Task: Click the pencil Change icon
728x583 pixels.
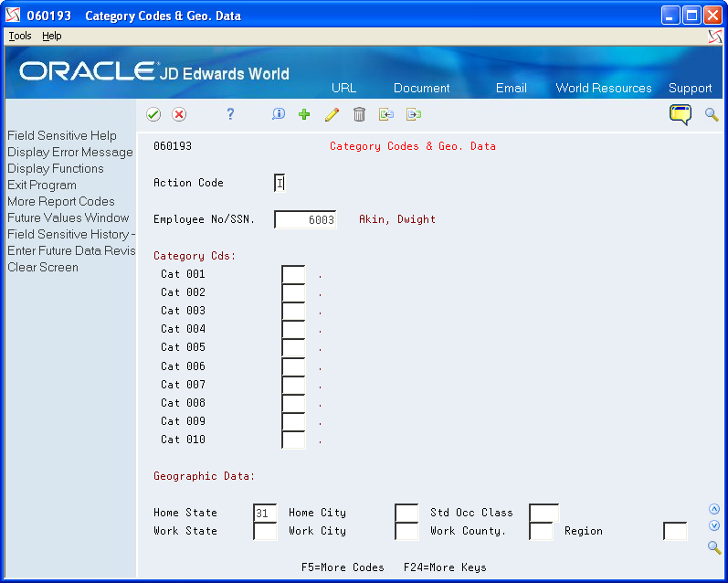Action: tap(332, 114)
